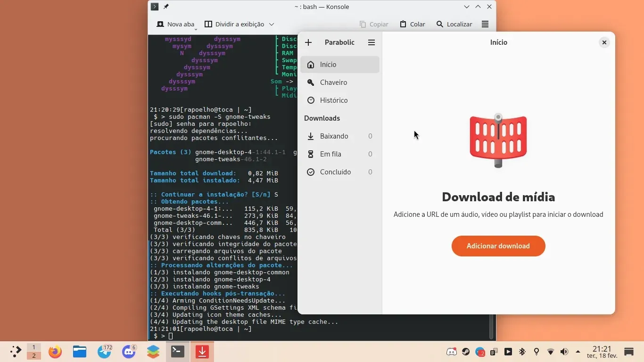Click the plus icon to add download
This screenshot has height=362, width=644.
click(x=308, y=42)
